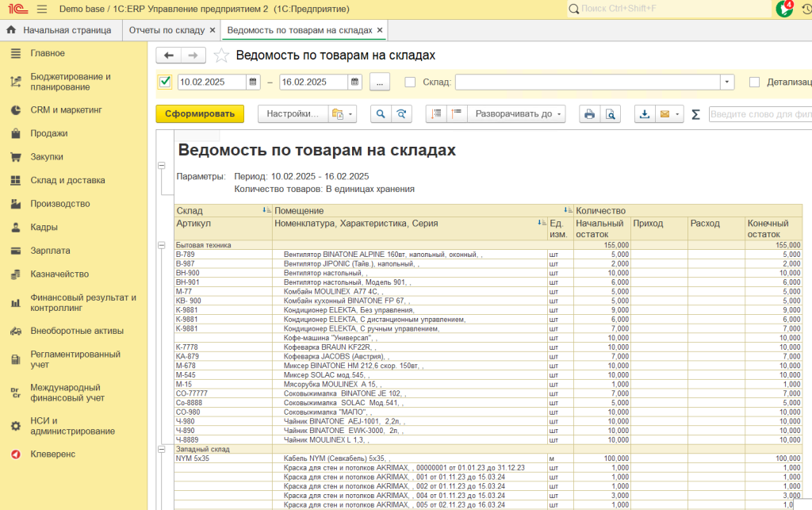The width and height of the screenshot is (812, 510).
Task: Select row Вентилятор BINATONE ALPINE 160вт
Action: coord(488,255)
